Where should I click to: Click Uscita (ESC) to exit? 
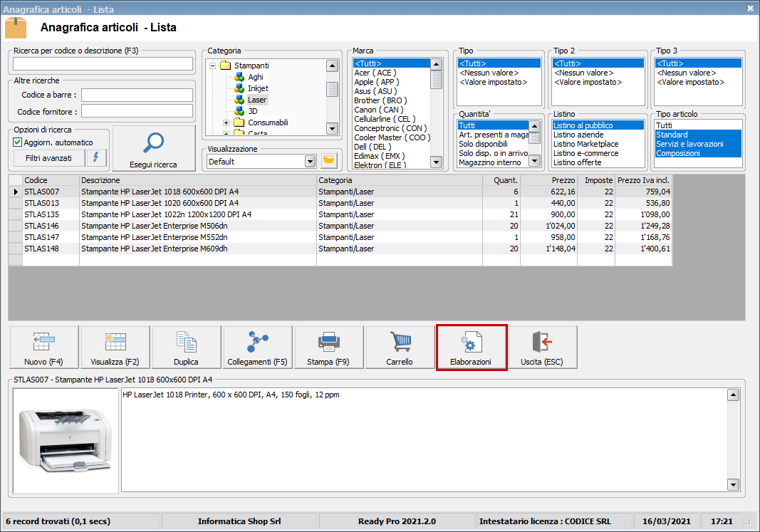click(x=542, y=347)
